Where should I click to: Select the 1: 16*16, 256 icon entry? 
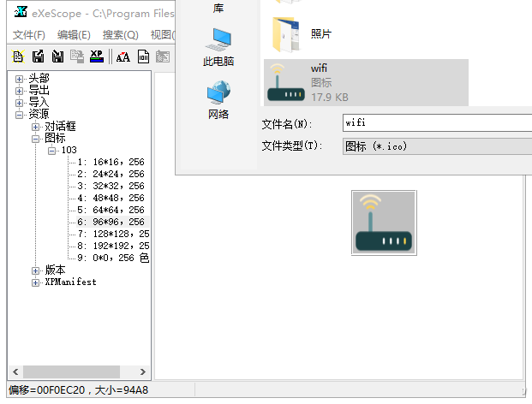111,162
